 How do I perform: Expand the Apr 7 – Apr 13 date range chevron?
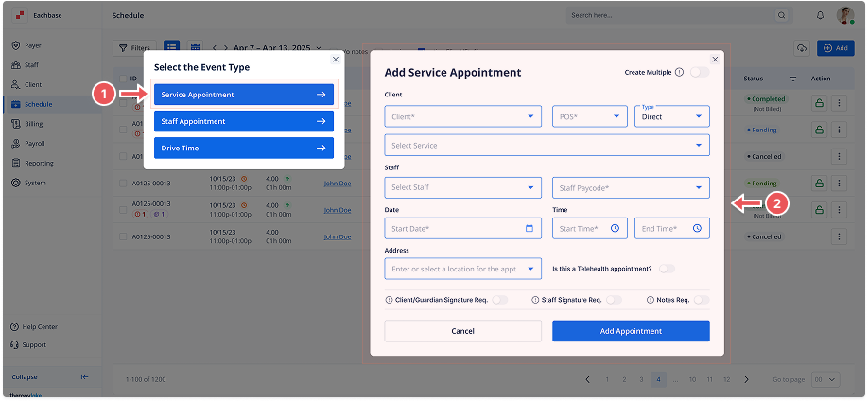319,48
